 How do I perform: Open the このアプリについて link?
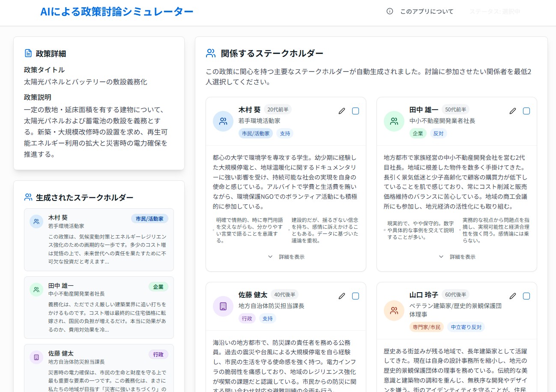pyautogui.click(x=426, y=12)
